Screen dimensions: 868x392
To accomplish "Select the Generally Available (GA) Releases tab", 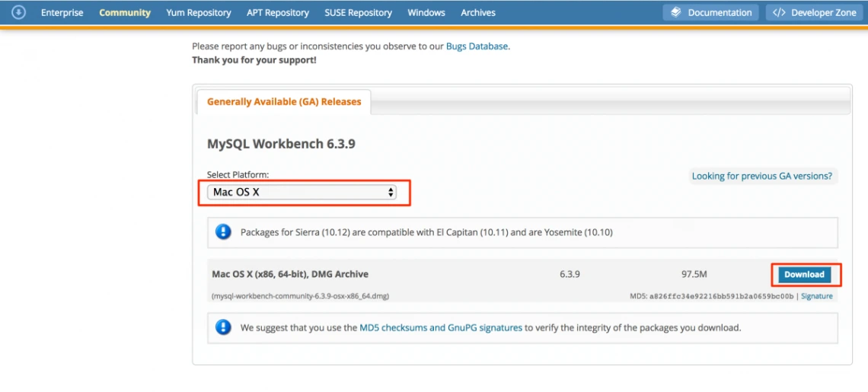I will point(284,102).
